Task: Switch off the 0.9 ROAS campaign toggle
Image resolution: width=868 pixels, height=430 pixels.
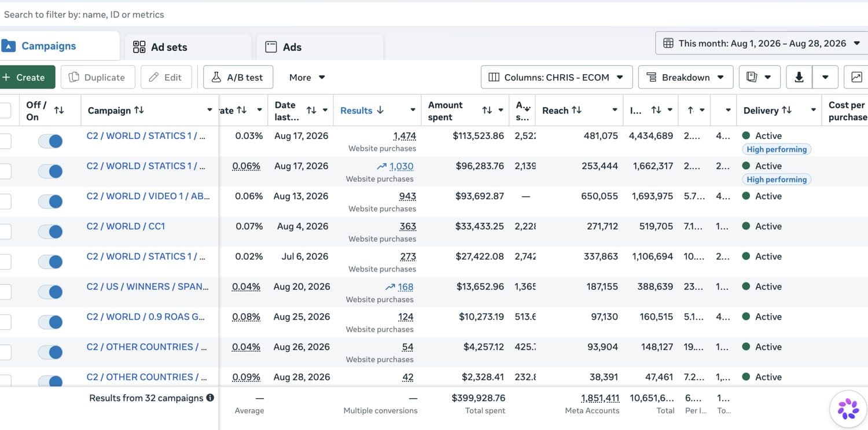Action: coord(50,322)
